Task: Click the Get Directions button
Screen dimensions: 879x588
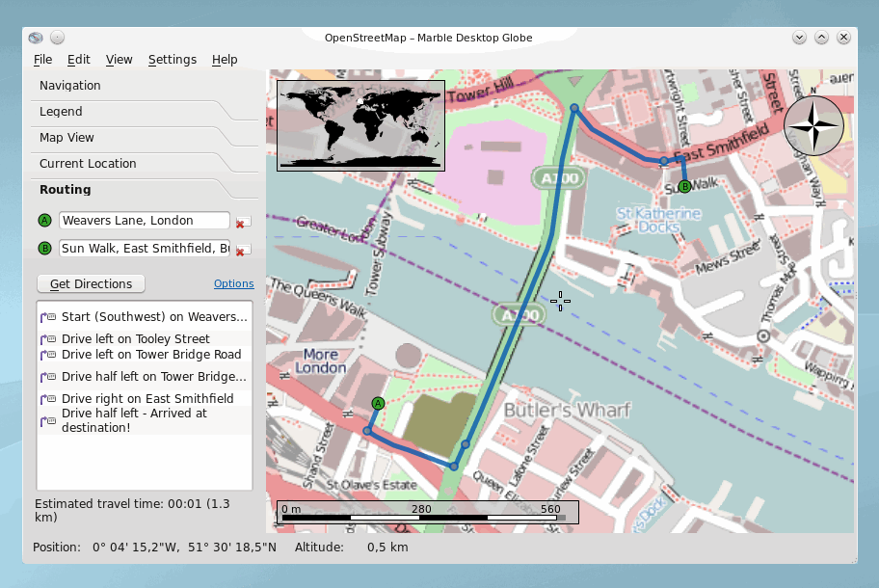Action: coord(91,283)
